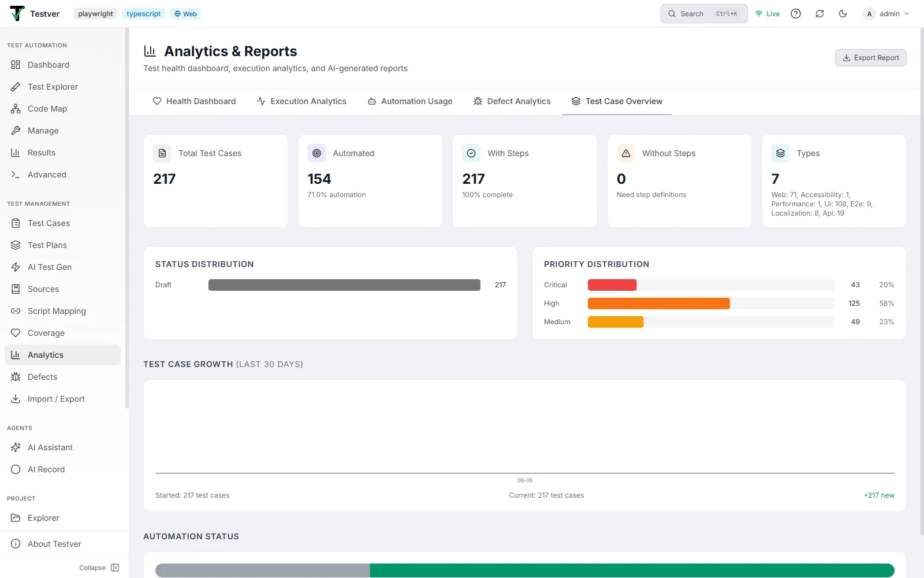Click the sidebar vertical scrollbar
The width and height of the screenshot is (924, 578).
tap(126, 218)
